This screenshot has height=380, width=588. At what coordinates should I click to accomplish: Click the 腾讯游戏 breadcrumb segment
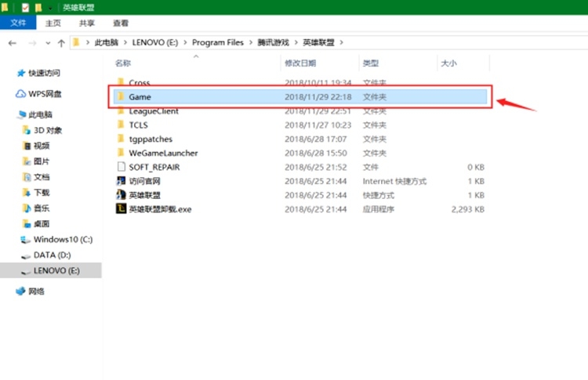pyautogui.click(x=273, y=42)
